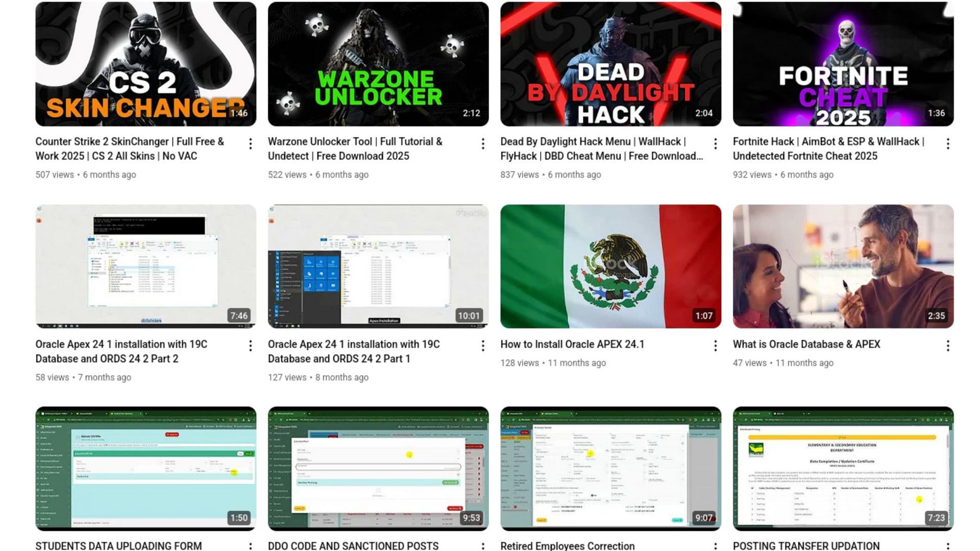Open three-dot menu for STUDENTS DATA UPLOADING FORM video
980x551 pixels.
250,546
